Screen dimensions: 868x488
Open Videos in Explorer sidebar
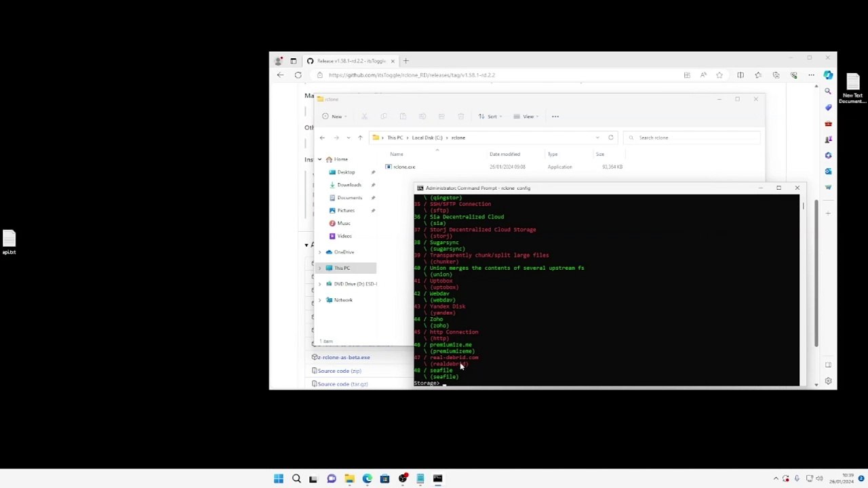(344, 237)
